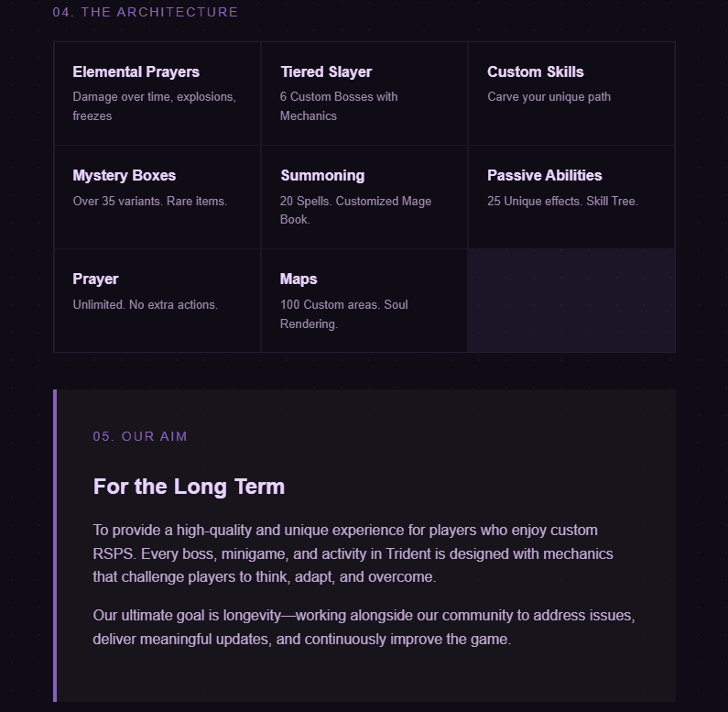Click "25 Unique effects. Skill Tree." description
The image size is (728, 712).
pyautogui.click(x=562, y=201)
